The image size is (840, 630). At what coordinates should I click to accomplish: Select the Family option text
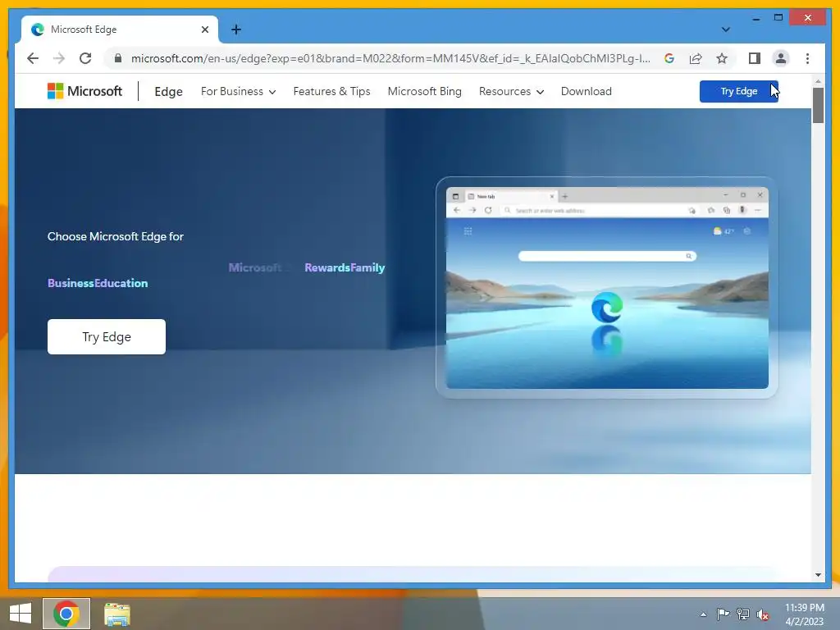pyautogui.click(x=367, y=268)
